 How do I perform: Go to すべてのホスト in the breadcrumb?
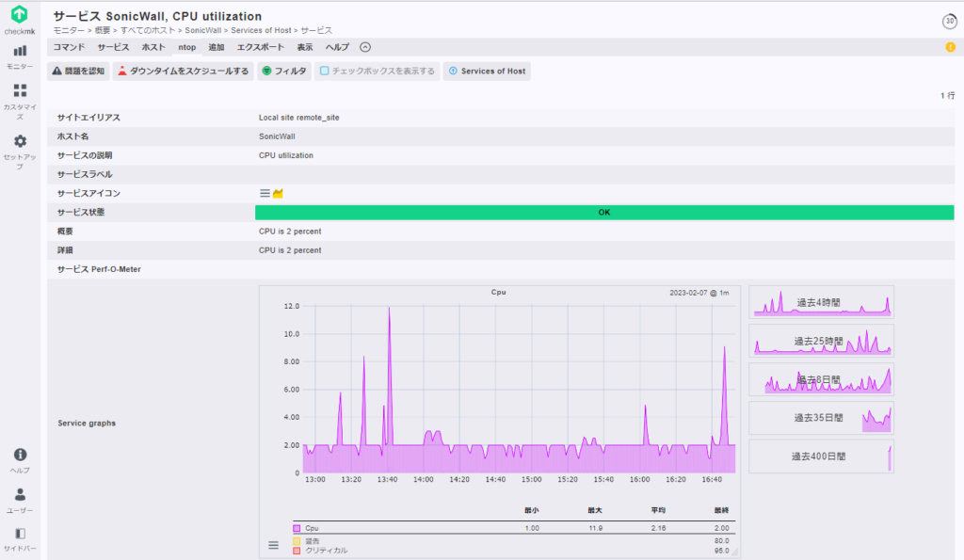click(148, 30)
